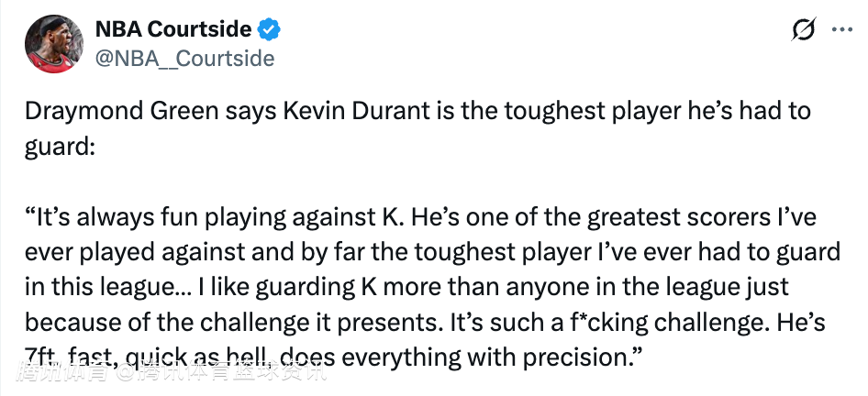Click "because of the challenge it presents"
Image resolution: width=868 pixels, height=396 pixels.
(227, 322)
